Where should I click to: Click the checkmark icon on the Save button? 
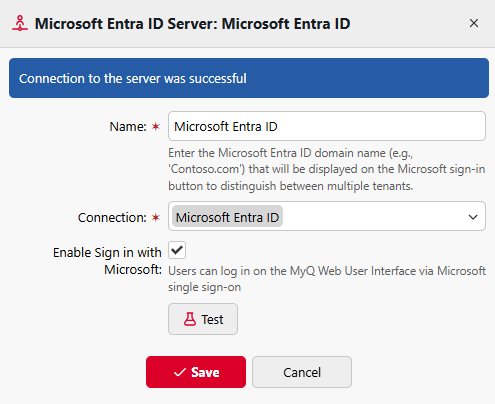click(180, 372)
